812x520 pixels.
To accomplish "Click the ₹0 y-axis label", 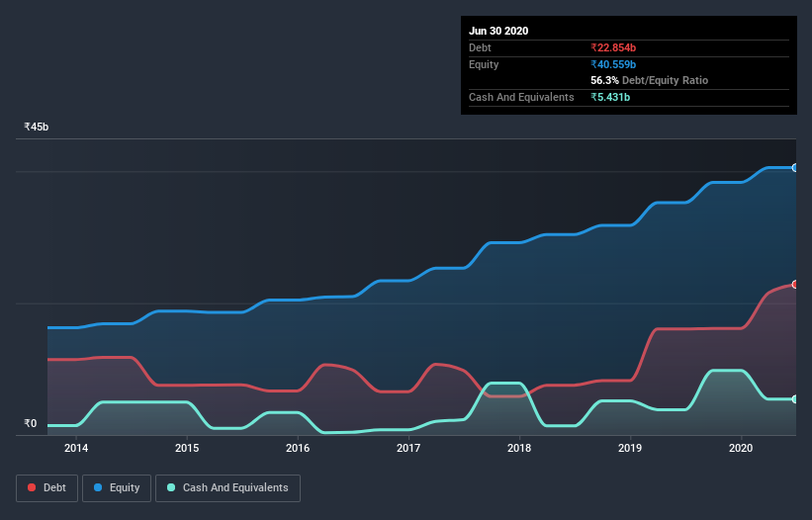I will click(x=31, y=423).
